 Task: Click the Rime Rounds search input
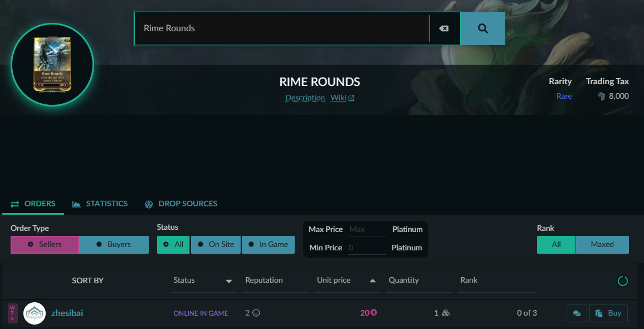282,28
